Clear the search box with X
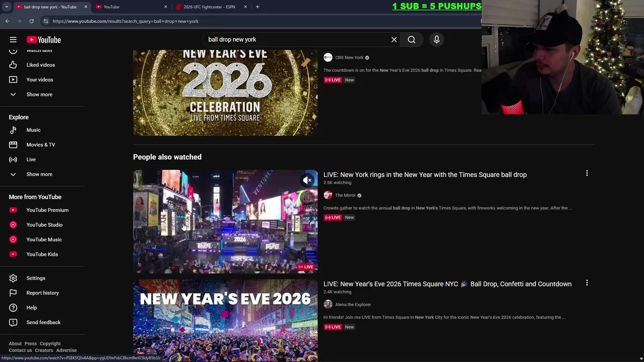Viewport: 644px width, 362px height. (x=394, y=40)
